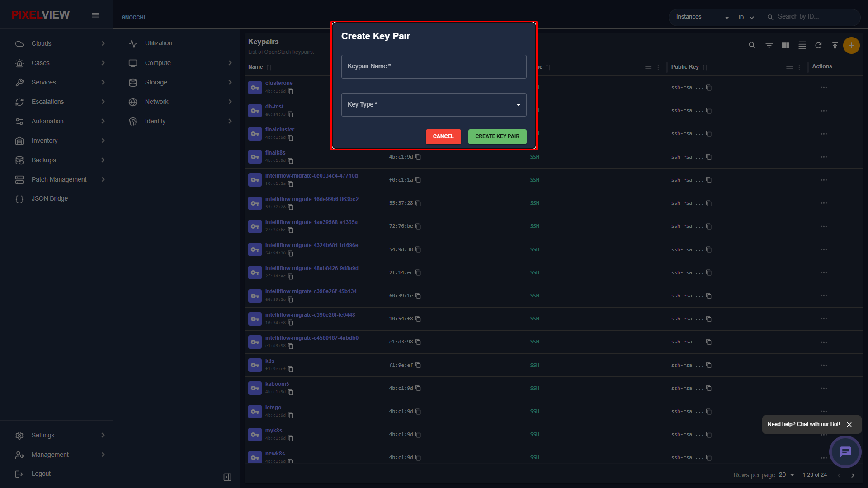Click the CANCEL button

[443, 136]
